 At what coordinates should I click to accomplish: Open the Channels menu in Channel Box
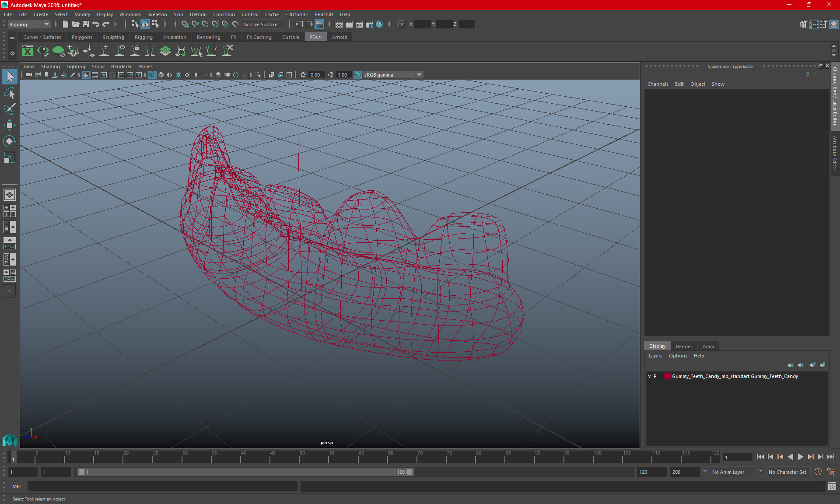point(658,84)
